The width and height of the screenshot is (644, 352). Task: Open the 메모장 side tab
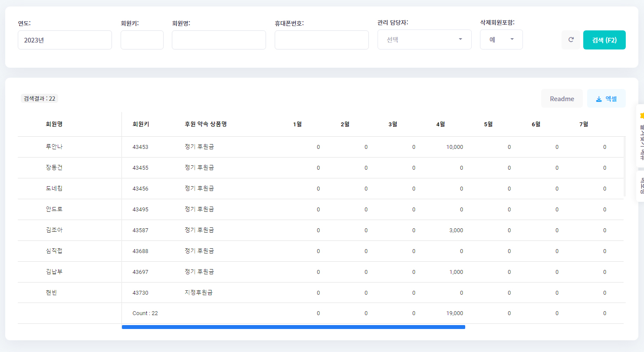640,186
